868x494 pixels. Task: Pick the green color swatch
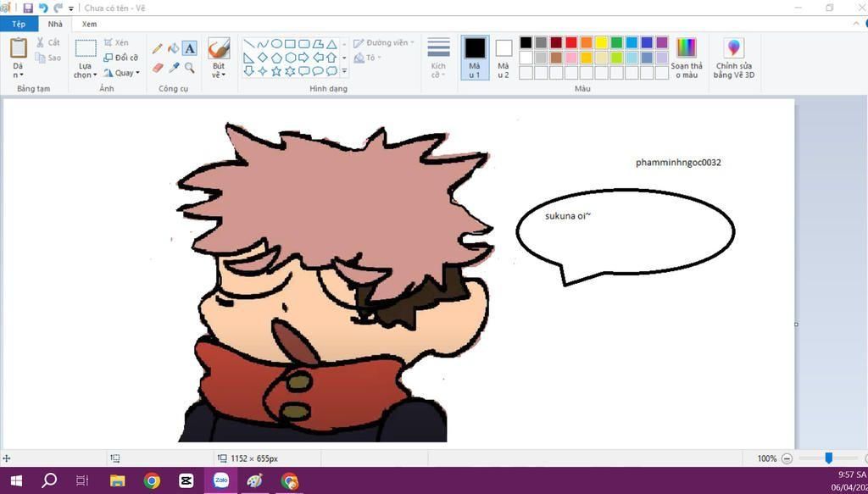point(616,42)
